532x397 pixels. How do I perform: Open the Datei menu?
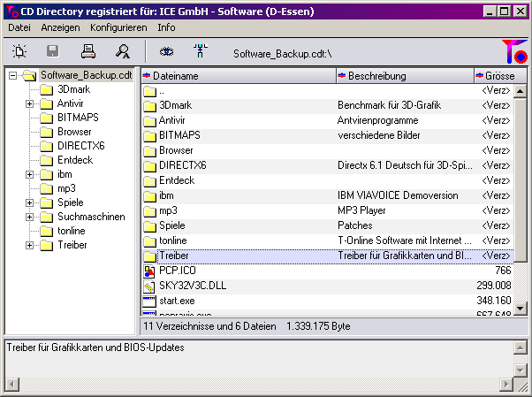(x=19, y=27)
